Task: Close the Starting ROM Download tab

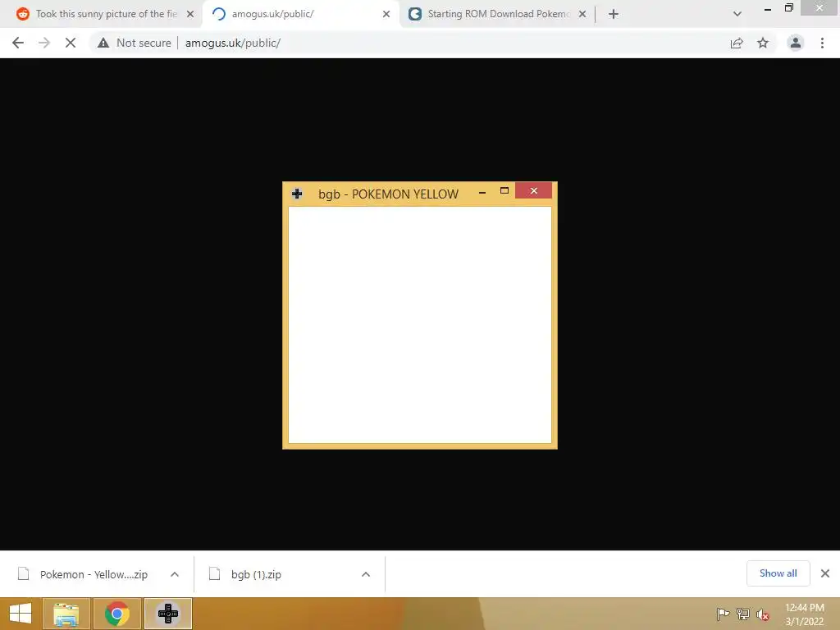Action: [x=582, y=15]
